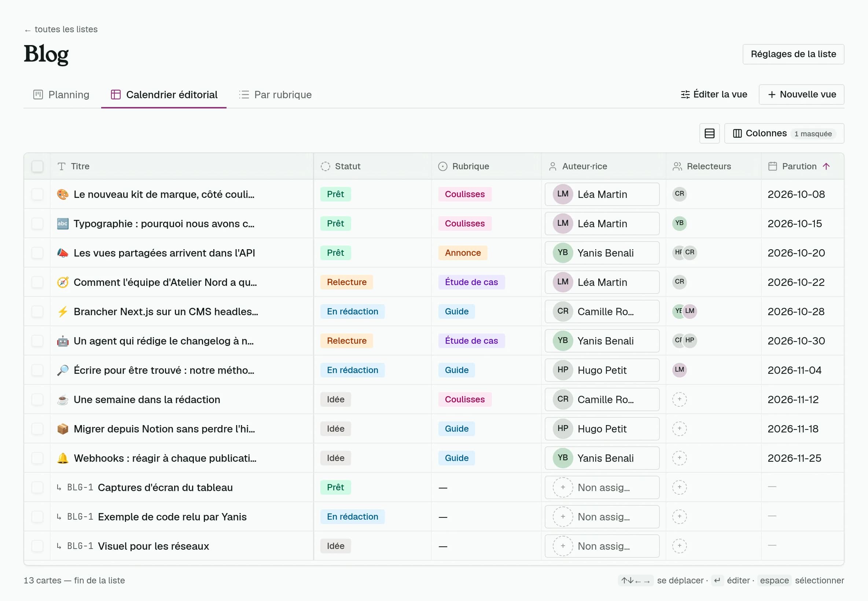
Task: Change Relecture status on Atelier Nord row
Action: (x=346, y=283)
